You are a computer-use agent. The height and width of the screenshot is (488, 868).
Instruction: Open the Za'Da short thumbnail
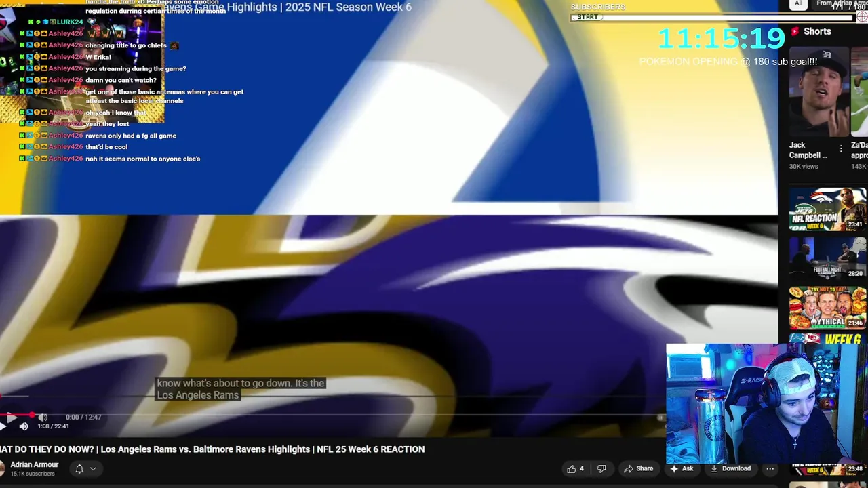pos(860,91)
